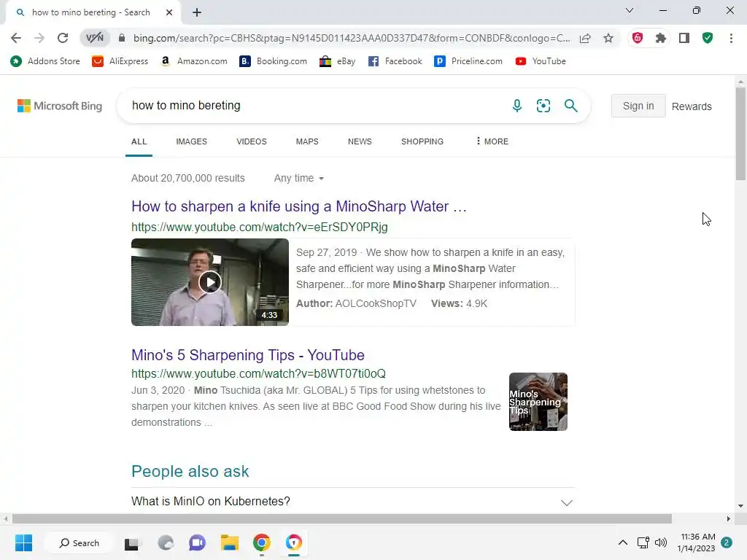Switch to the MAPS tab
Image resolution: width=747 pixels, height=560 pixels.
[x=307, y=141]
